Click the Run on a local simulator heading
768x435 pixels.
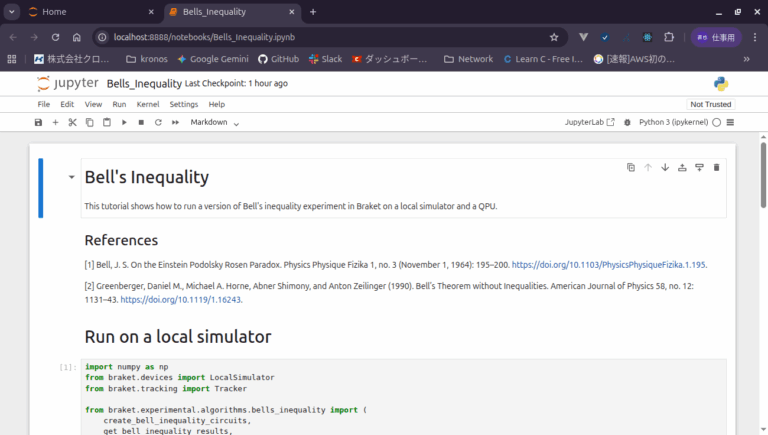[178, 337]
